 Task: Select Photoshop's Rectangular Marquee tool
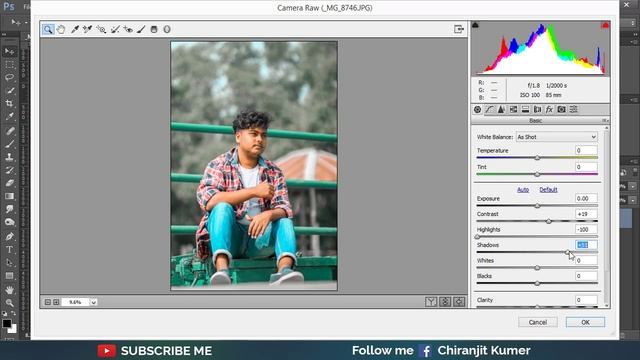click(x=9, y=64)
